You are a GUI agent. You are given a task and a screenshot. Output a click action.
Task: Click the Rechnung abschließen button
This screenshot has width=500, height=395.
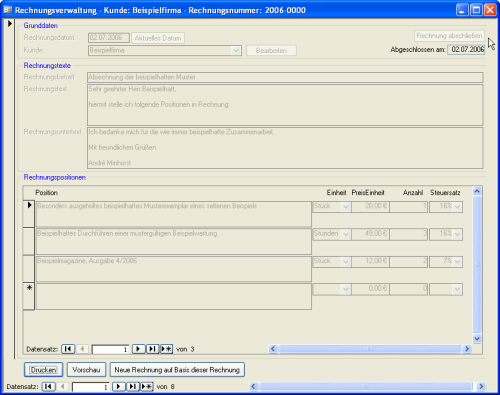pos(449,36)
